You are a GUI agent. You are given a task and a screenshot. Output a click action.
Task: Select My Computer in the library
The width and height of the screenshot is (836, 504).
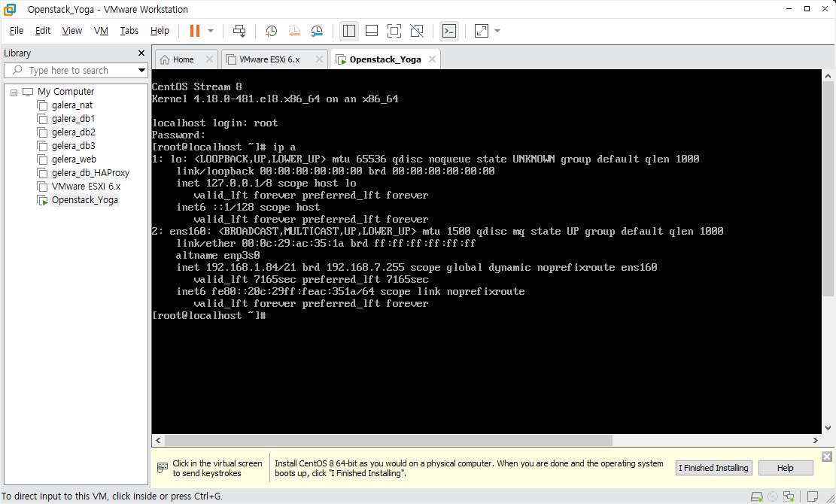[x=65, y=92]
